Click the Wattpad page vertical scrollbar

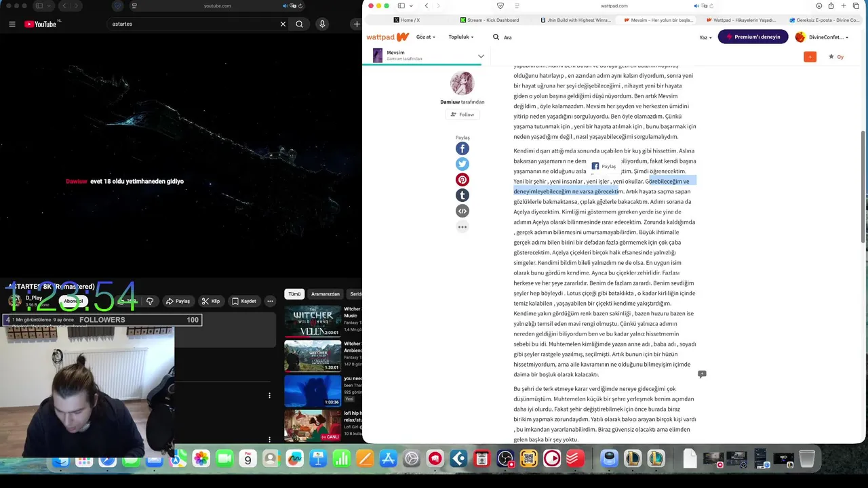(863, 186)
